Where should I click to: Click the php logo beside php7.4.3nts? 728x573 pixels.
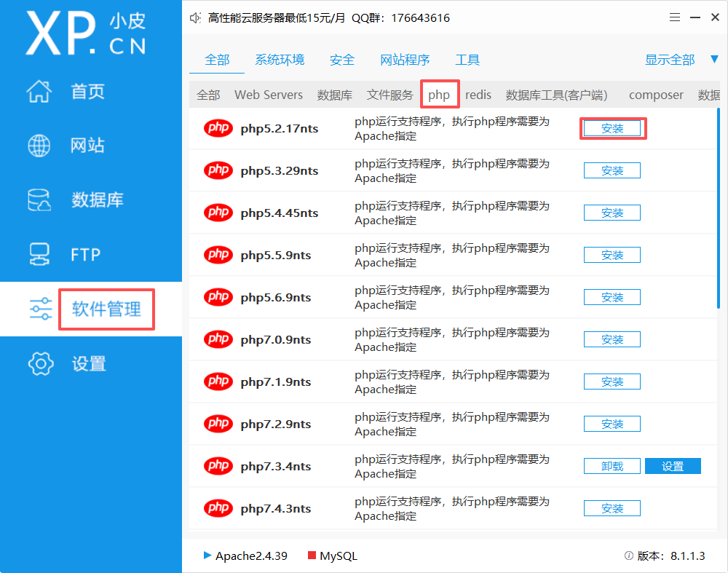[x=218, y=508]
